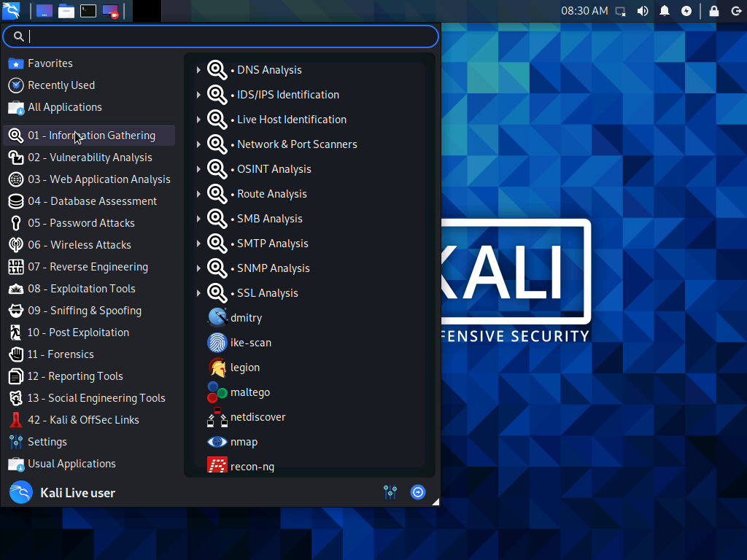
Task: Select 05 - Password Attacks category
Action: pos(89,223)
